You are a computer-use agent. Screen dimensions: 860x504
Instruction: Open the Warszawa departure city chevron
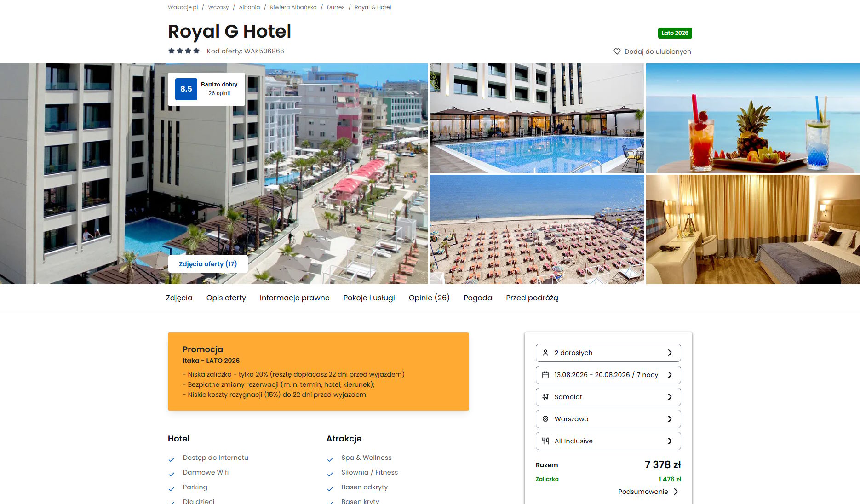point(670,419)
